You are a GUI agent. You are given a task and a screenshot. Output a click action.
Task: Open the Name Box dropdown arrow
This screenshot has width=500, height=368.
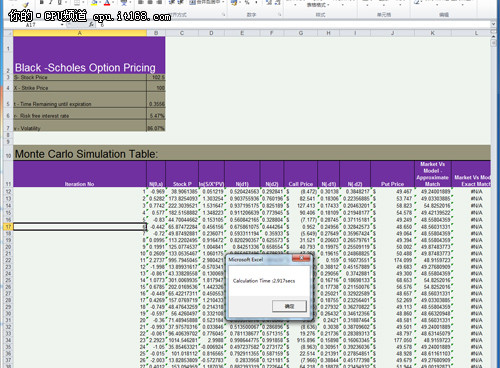click(x=62, y=25)
